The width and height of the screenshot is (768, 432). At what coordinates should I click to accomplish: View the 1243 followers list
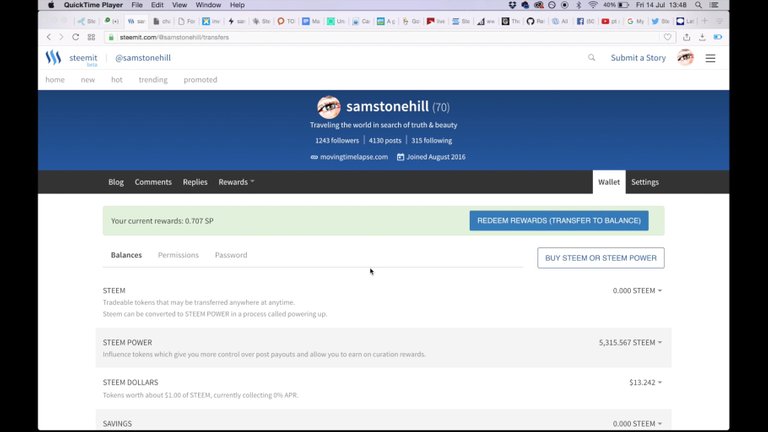coord(337,141)
